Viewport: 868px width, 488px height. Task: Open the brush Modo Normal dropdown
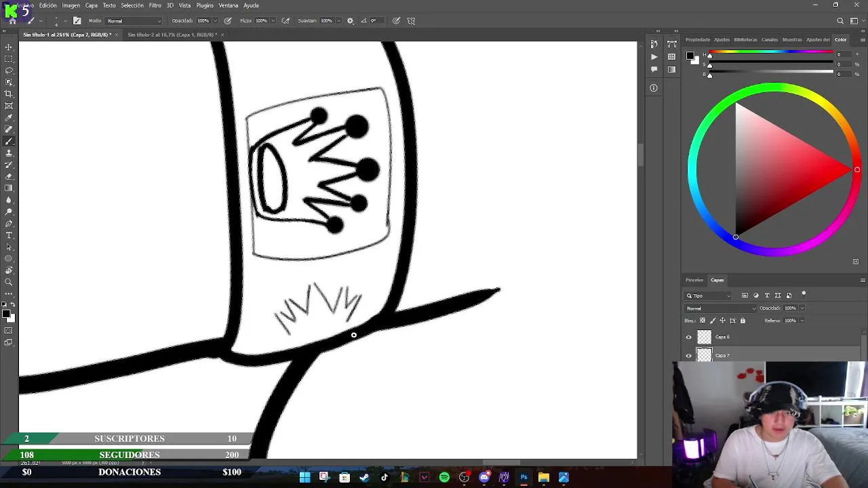134,20
